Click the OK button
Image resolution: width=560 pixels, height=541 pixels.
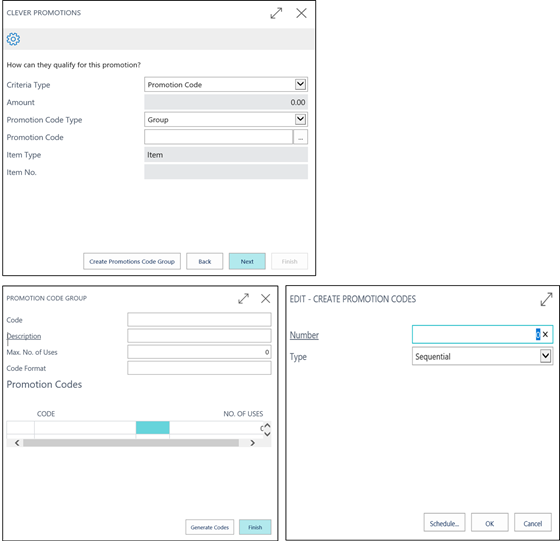click(x=490, y=523)
